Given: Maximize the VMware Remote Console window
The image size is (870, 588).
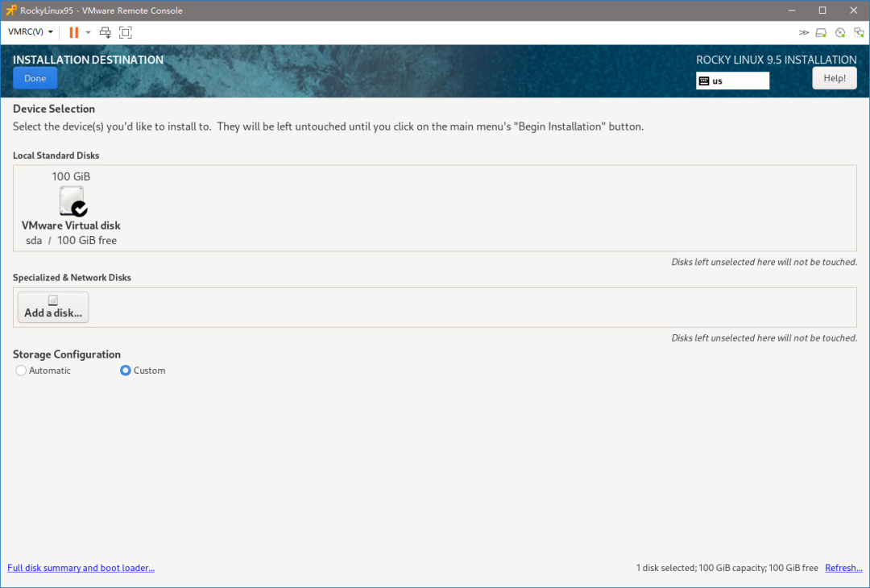Looking at the screenshot, I should pos(822,10).
